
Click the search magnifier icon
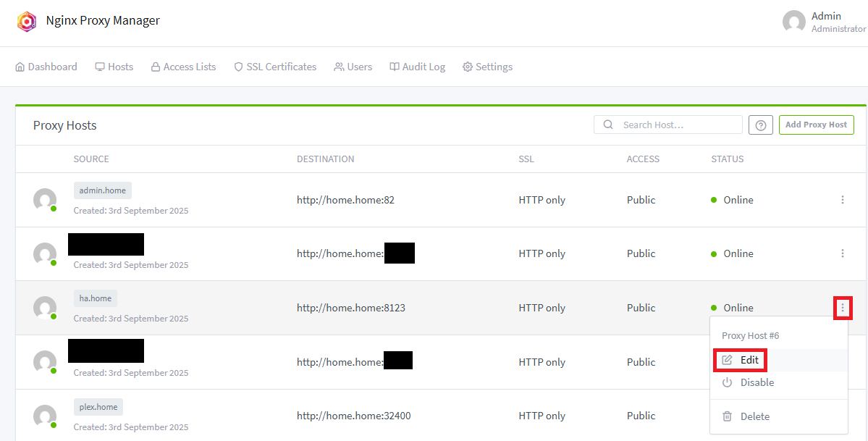[x=607, y=125]
